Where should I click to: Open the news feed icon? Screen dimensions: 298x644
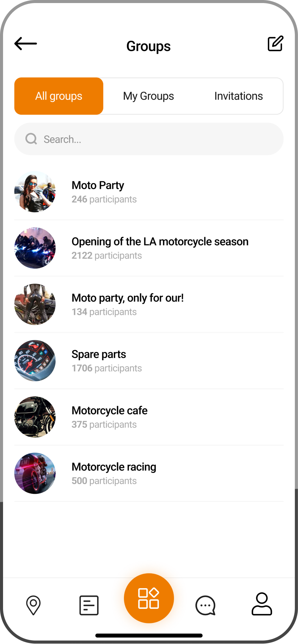[x=89, y=605]
